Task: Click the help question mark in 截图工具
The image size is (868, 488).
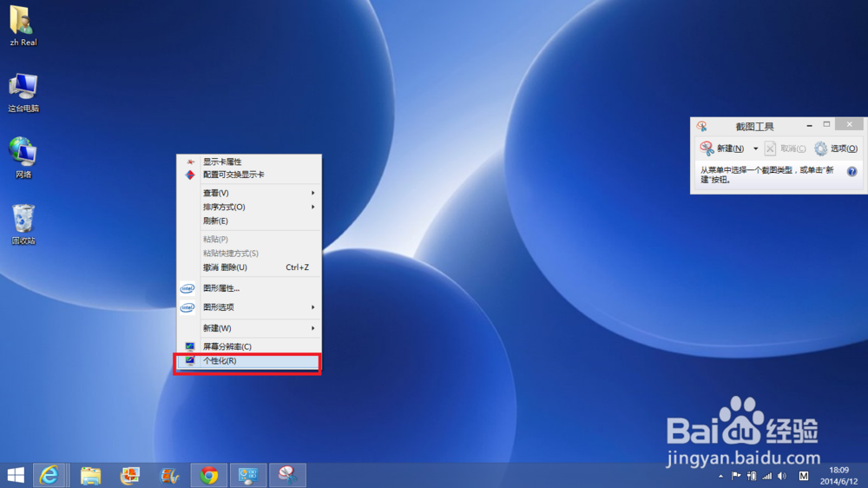Action: tap(852, 171)
